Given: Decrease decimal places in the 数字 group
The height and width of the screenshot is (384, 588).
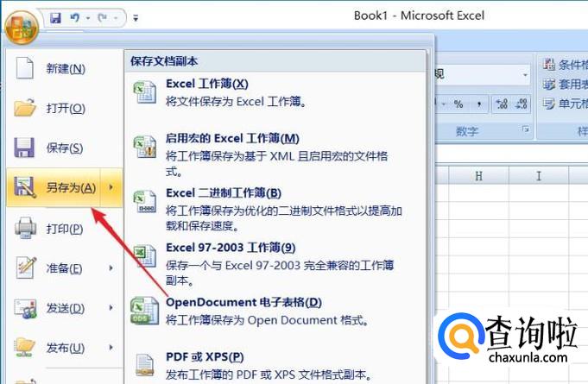Looking at the screenshot, I should pyautogui.click(x=522, y=104).
